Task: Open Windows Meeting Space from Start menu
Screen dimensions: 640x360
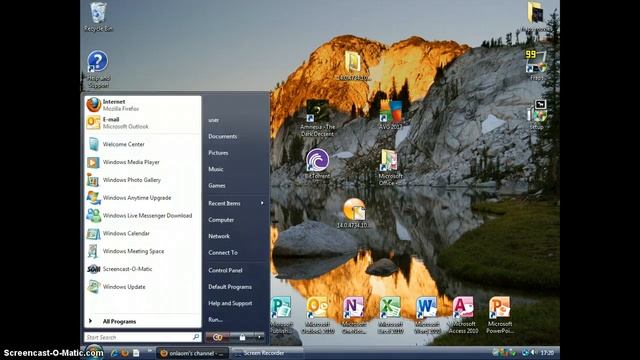Action: [142, 251]
